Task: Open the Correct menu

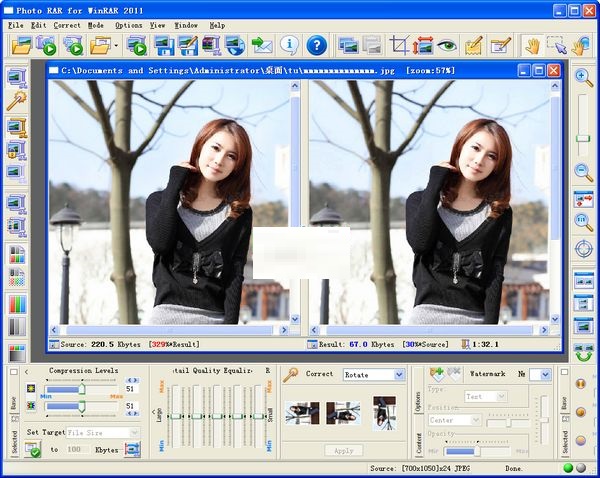Action: point(67,24)
